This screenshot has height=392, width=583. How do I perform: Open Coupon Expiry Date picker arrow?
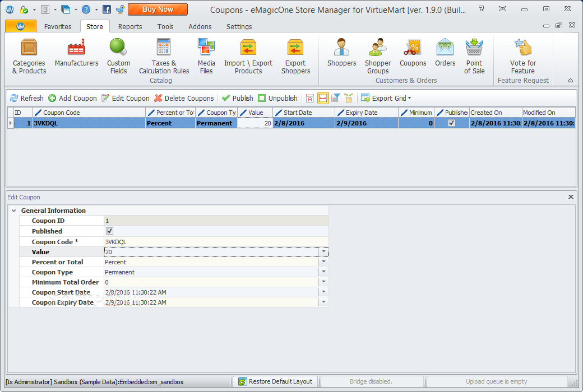(x=323, y=302)
